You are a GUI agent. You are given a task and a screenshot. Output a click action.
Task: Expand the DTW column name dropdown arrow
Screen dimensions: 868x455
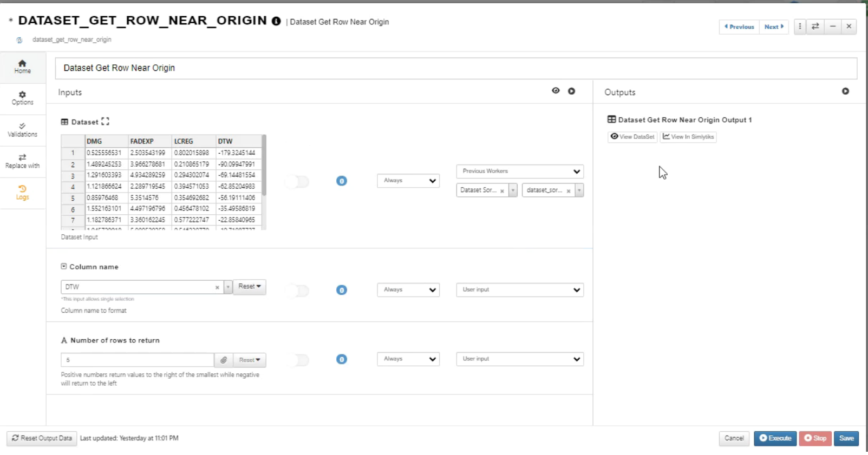[228, 287]
